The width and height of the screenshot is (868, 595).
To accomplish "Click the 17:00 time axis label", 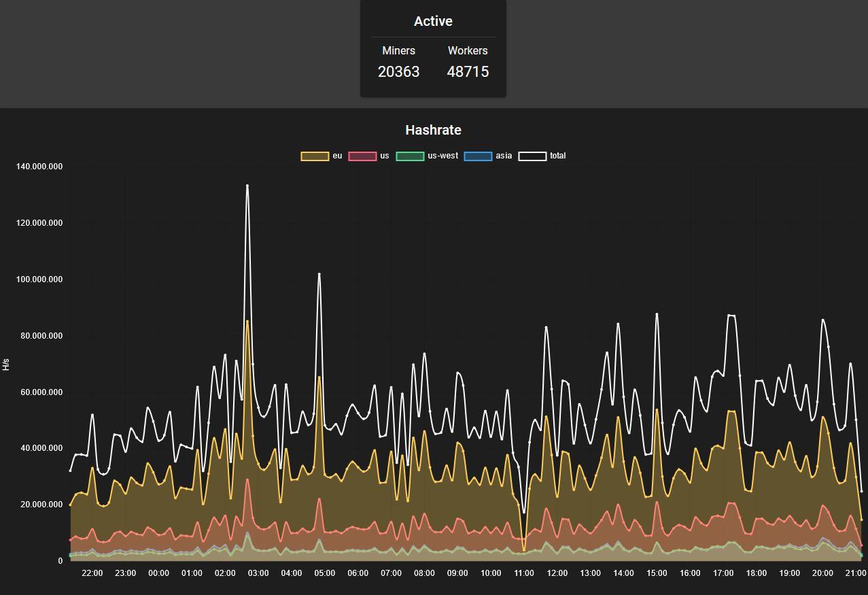I will coord(723,573).
